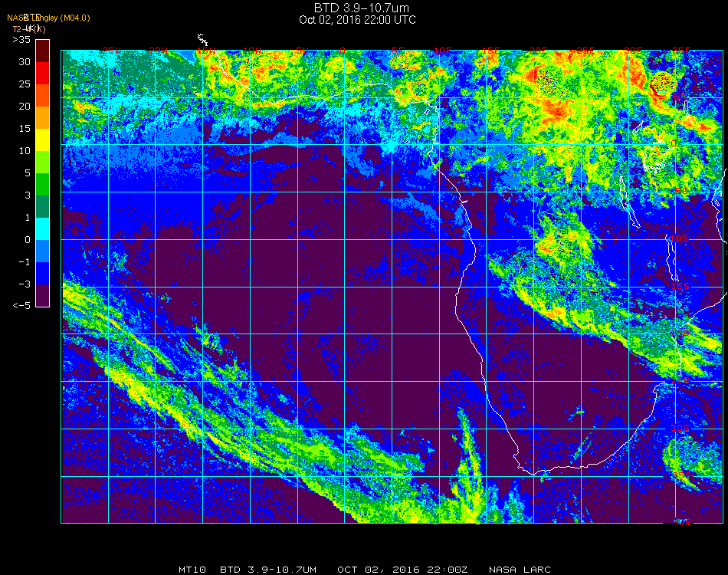Select the purple legend swatch above <-5

(43, 295)
